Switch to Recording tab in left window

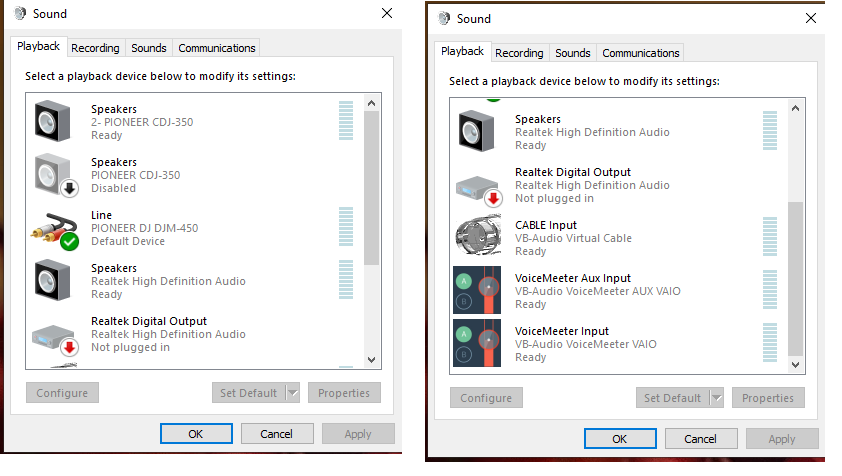pyautogui.click(x=95, y=48)
